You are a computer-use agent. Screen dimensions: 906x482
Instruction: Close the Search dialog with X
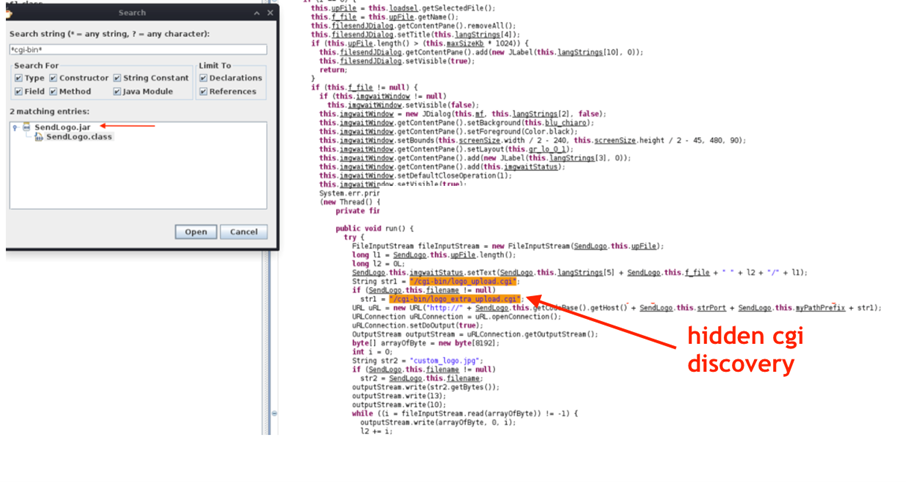[270, 13]
